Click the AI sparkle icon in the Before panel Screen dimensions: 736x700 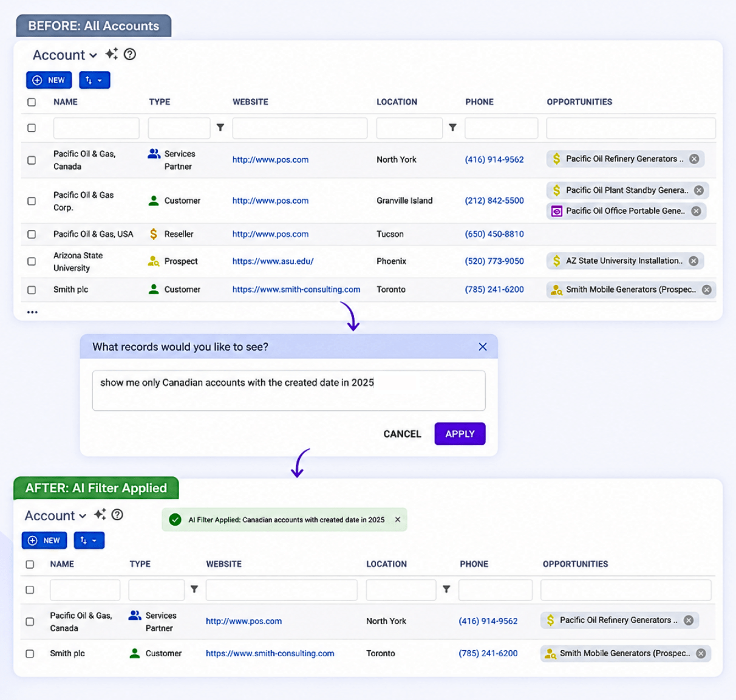(111, 54)
